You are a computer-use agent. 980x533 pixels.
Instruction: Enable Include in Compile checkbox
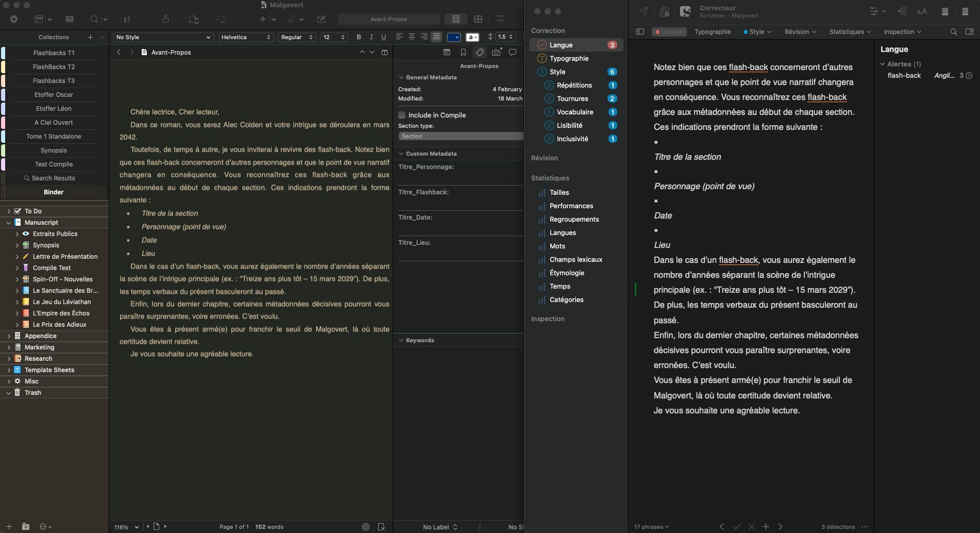pyautogui.click(x=402, y=115)
